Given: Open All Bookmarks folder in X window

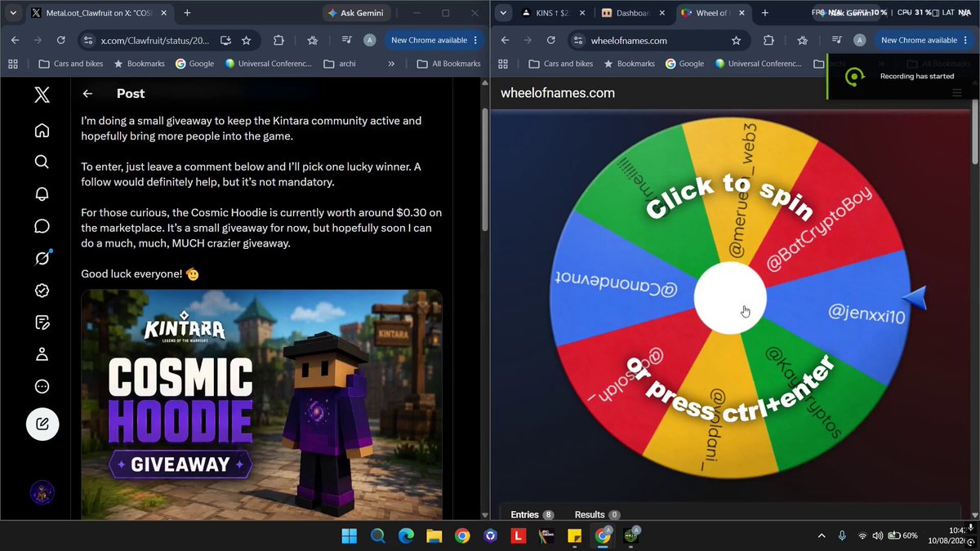Looking at the screenshot, I should (448, 64).
